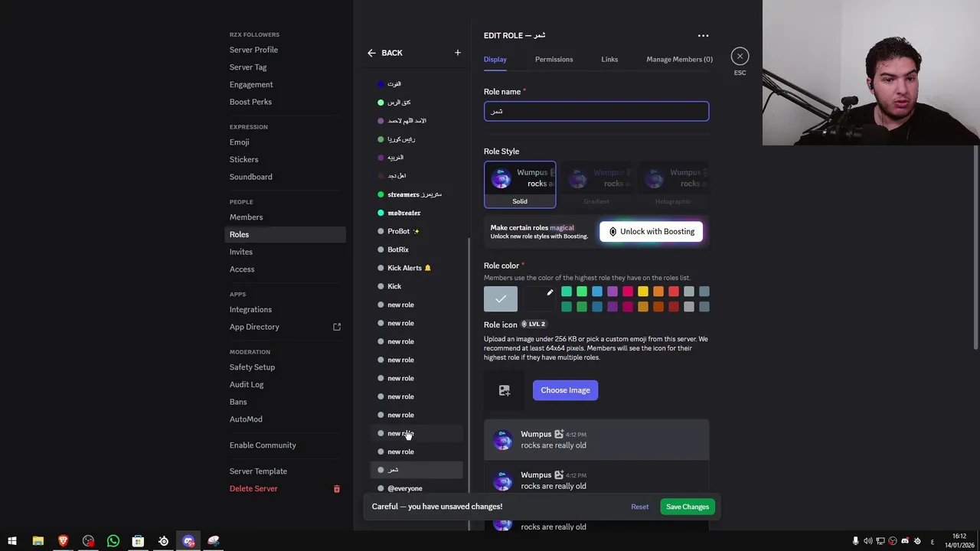Click the Invites settings entry
This screenshot has height=551, width=980.
(x=285, y=252)
